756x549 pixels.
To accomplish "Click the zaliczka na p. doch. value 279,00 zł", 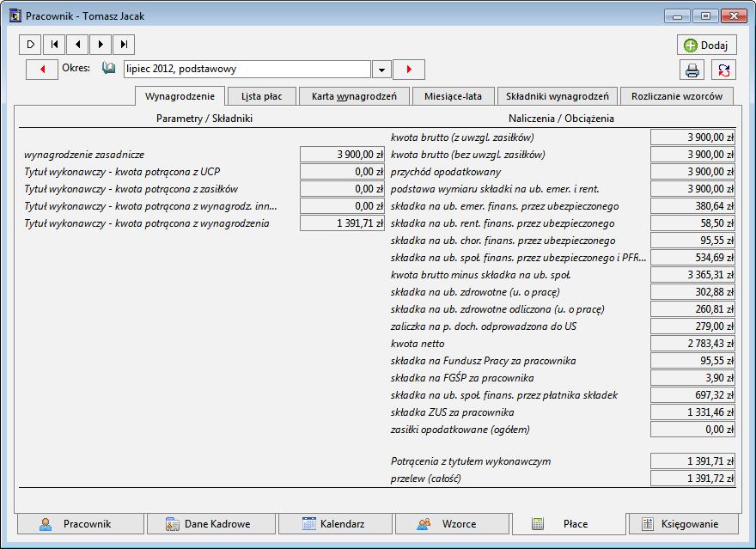I will (x=692, y=326).
